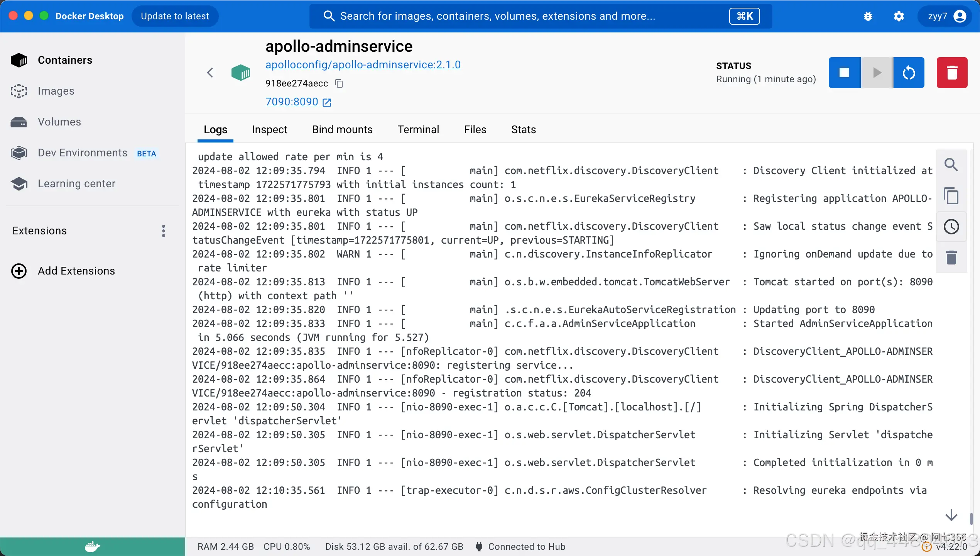Stop the apollo-adminservice container
The width and height of the screenshot is (980, 556).
pos(844,73)
